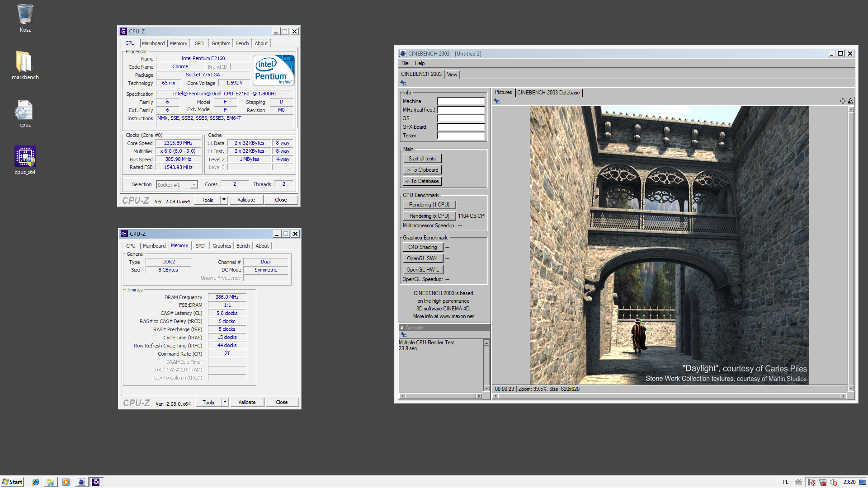Open network status tray icon

(823, 482)
